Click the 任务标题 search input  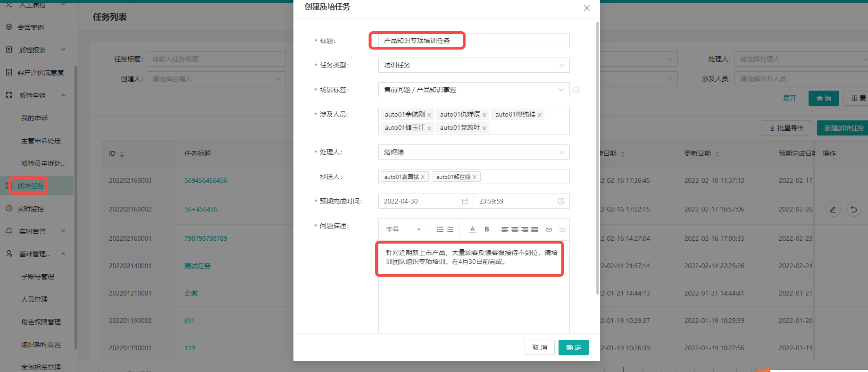click(216, 59)
